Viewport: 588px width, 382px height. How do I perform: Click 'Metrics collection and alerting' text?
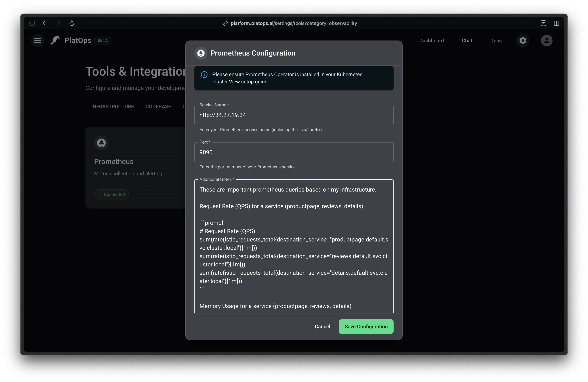pyautogui.click(x=128, y=173)
